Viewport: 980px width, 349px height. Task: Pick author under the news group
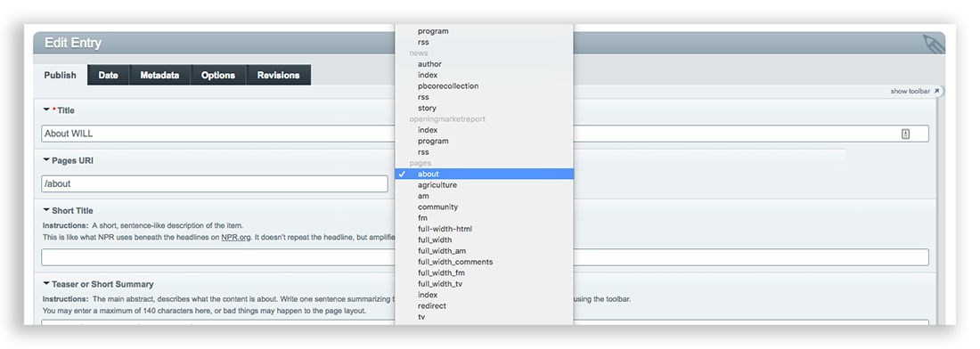pyautogui.click(x=485, y=64)
